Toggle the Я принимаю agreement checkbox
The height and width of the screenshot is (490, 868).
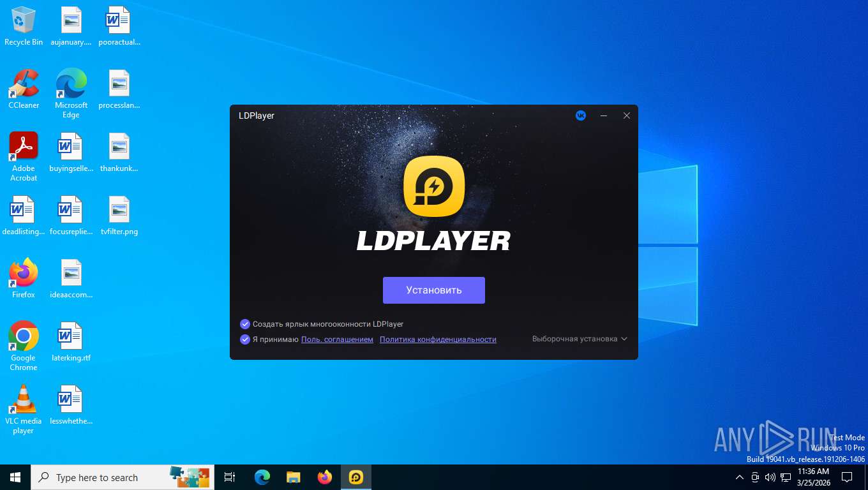click(x=244, y=339)
